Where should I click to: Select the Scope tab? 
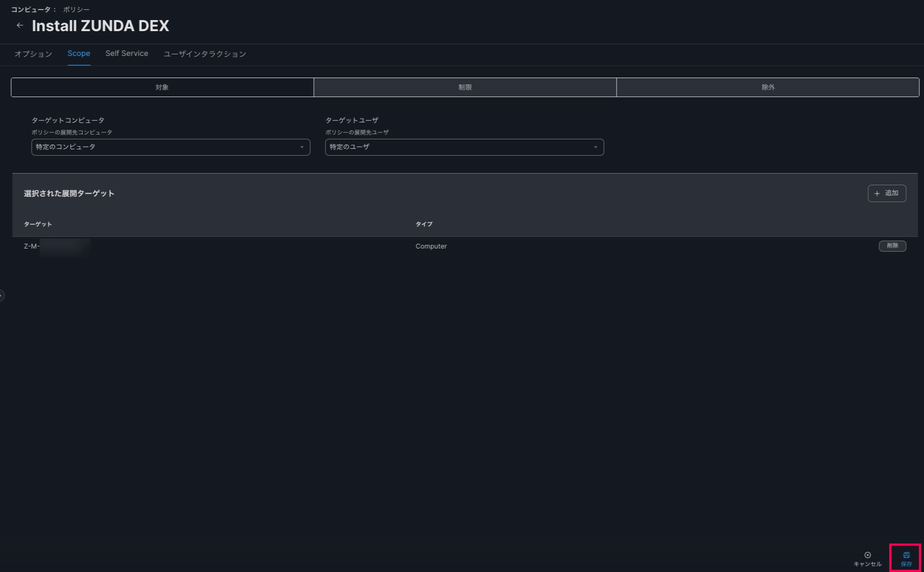79,54
